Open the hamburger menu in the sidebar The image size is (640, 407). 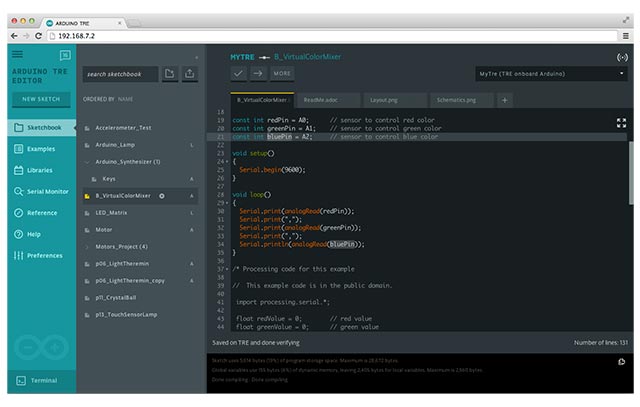17,55
